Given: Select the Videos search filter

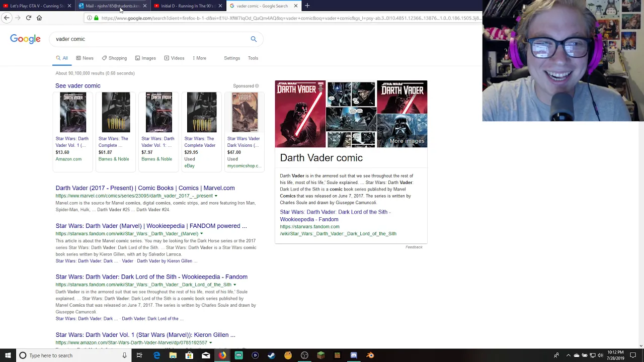Looking at the screenshot, I should click(x=174, y=58).
